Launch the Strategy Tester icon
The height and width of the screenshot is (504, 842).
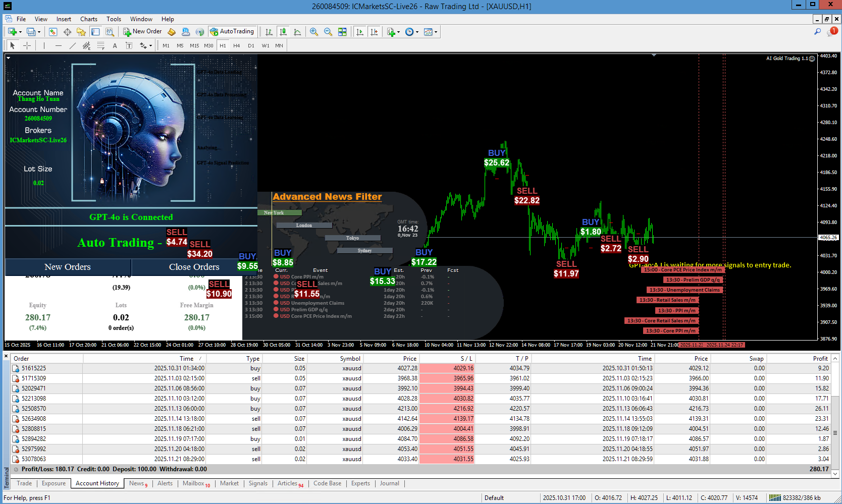[x=110, y=32]
